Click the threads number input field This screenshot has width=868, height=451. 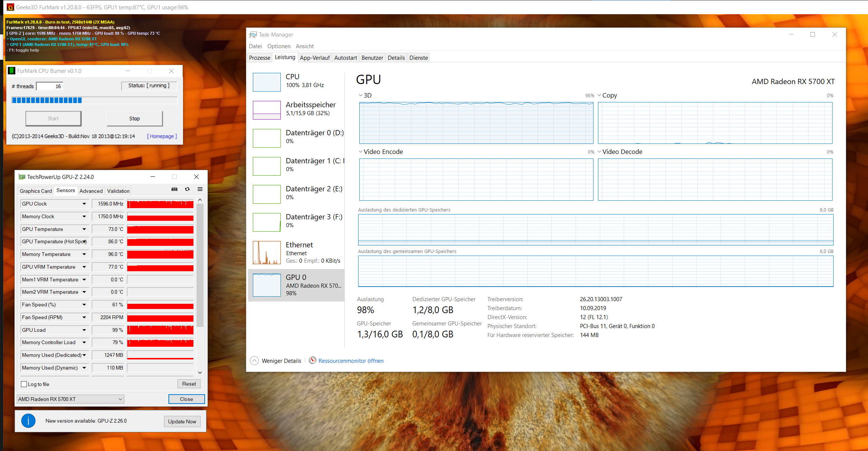50,86
